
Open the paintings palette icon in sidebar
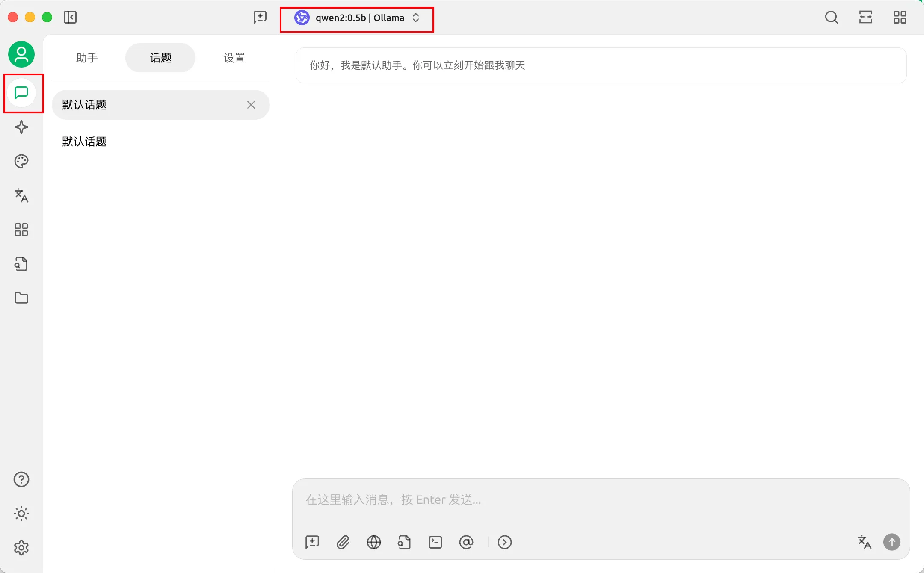point(21,161)
